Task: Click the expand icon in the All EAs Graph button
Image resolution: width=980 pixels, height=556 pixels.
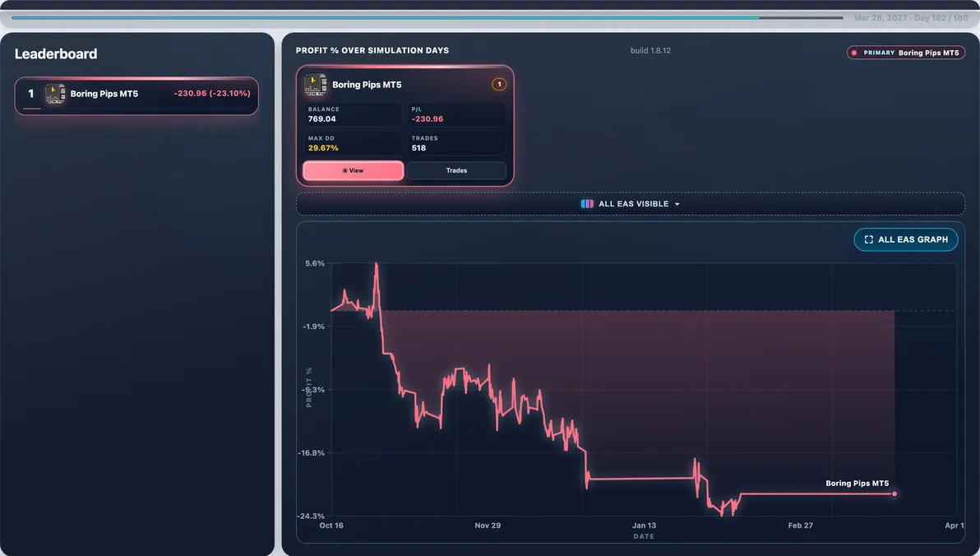Action: 868,239
